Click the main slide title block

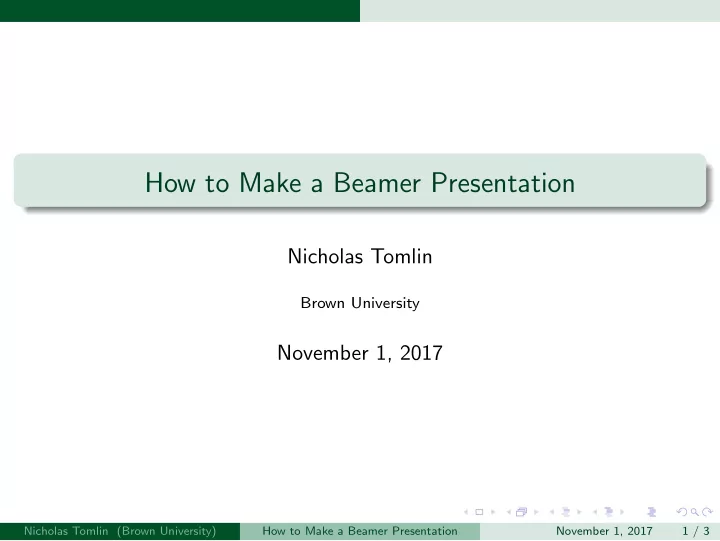coord(360,181)
